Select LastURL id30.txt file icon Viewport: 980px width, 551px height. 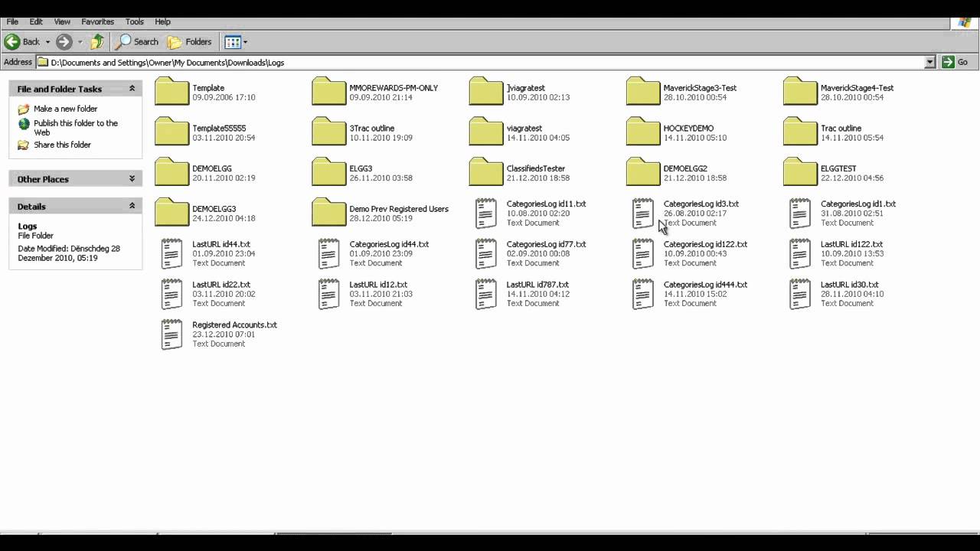(800, 294)
